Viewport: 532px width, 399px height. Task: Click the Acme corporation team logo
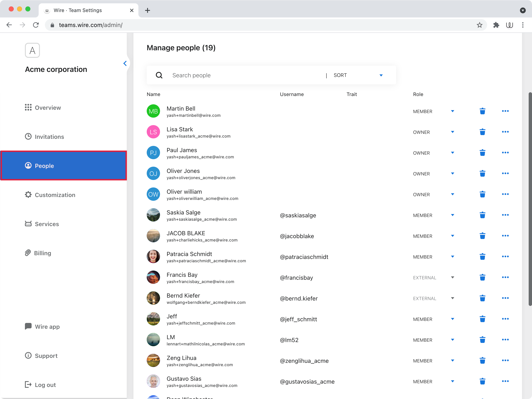coord(32,50)
